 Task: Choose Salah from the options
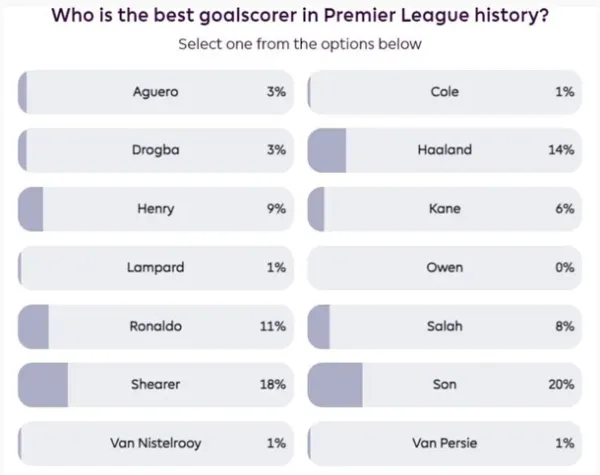444,326
